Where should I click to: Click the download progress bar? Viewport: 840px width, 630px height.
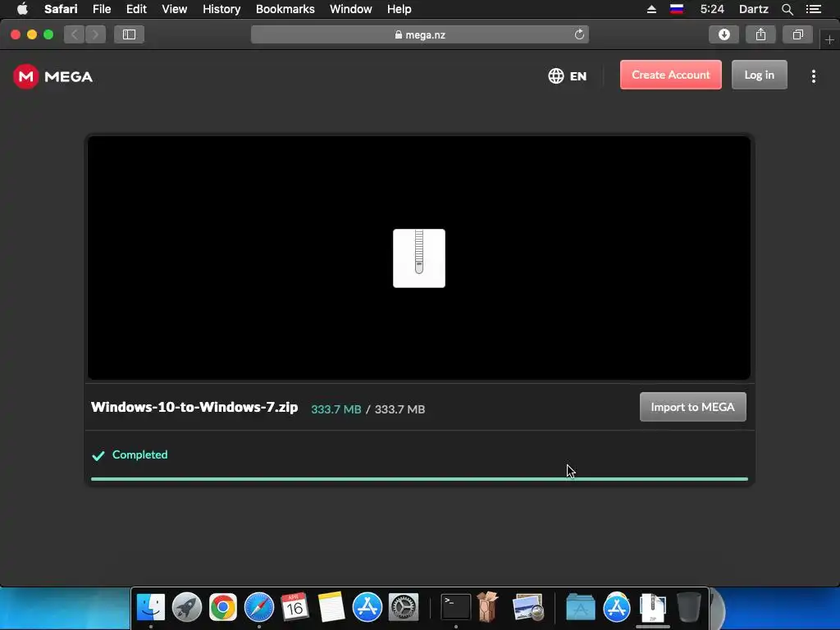[419, 479]
